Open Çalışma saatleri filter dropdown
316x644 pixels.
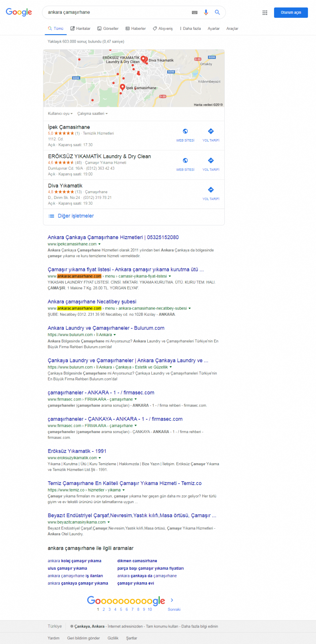tap(92, 114)
